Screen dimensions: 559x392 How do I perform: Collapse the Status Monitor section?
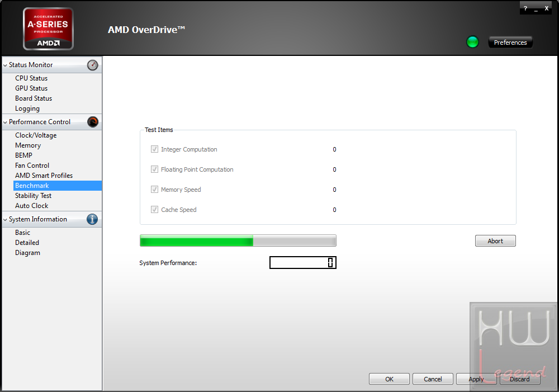click(6, 65)
